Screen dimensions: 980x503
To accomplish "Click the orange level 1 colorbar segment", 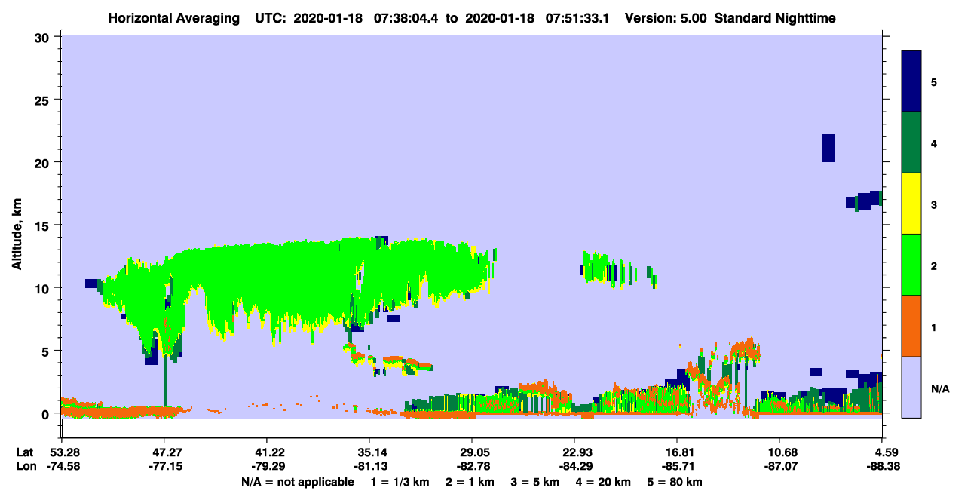I will click(911, 326).
